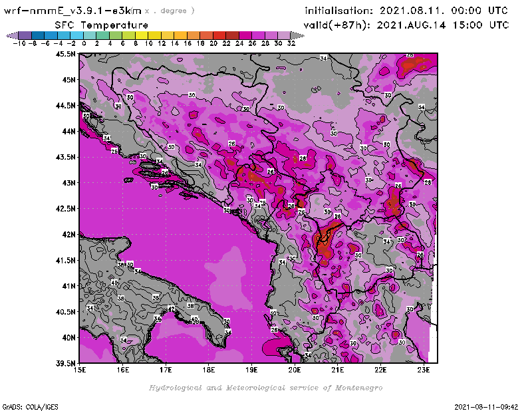
Task: Click the 22E longitude label
Action: (380, 370)
